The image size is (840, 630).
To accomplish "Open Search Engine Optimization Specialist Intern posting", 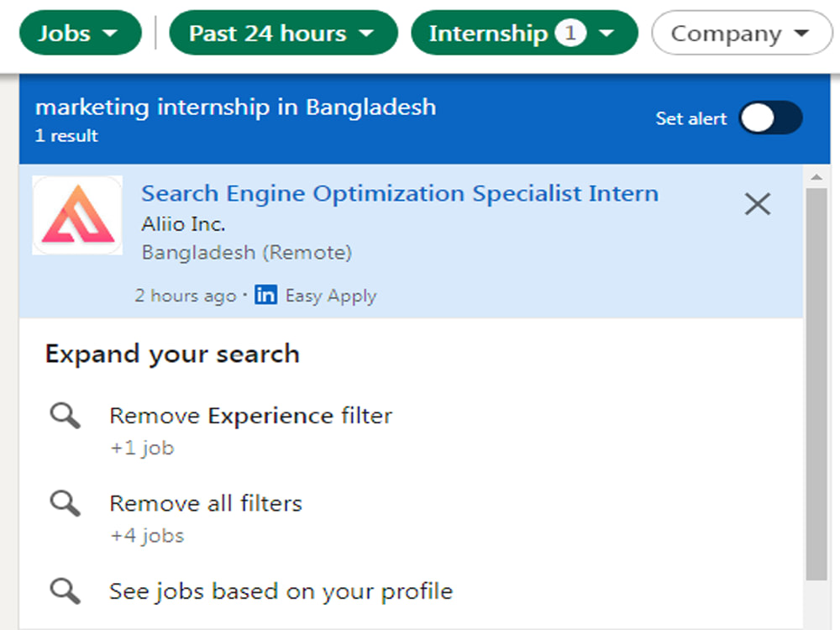I will point(400,193).
